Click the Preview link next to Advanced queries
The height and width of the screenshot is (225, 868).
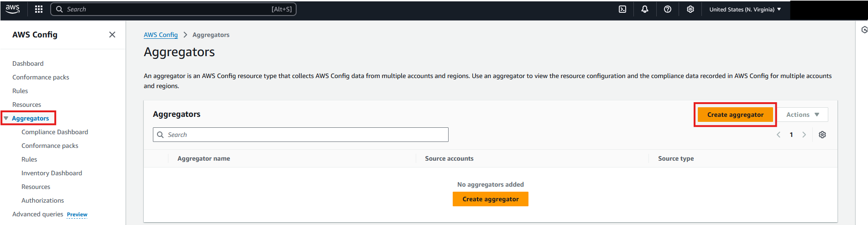(x=77, y=215)
